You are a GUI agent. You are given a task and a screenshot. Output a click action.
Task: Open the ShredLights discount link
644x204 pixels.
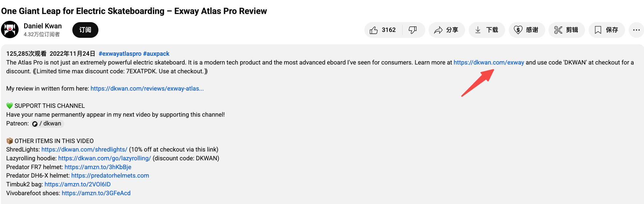84,150
